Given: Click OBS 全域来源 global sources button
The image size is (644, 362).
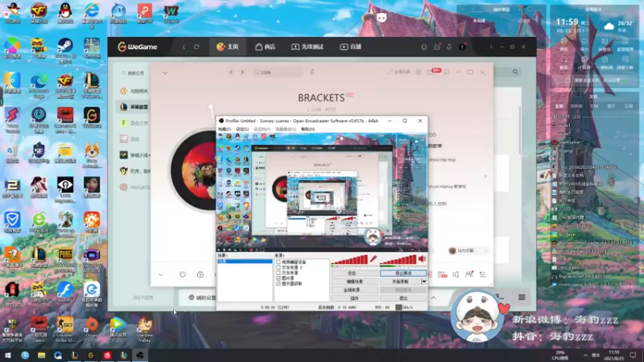Looking at the screenshot, I should (x=354, y=290).
